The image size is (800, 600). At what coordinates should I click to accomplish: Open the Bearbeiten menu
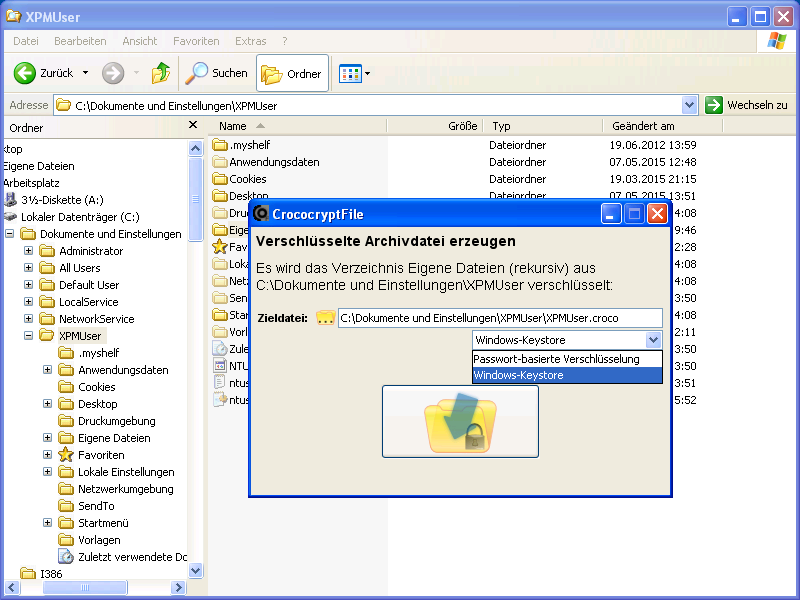click(x=80, y=41)
